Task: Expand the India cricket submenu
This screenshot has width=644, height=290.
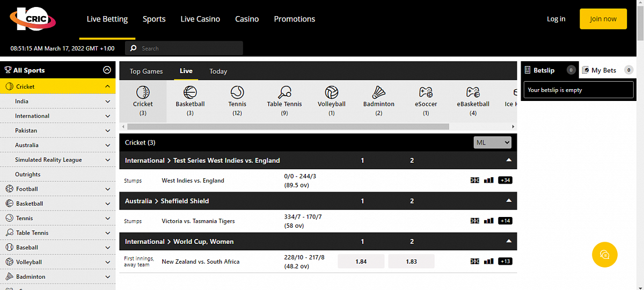Action: coord(107,102)
